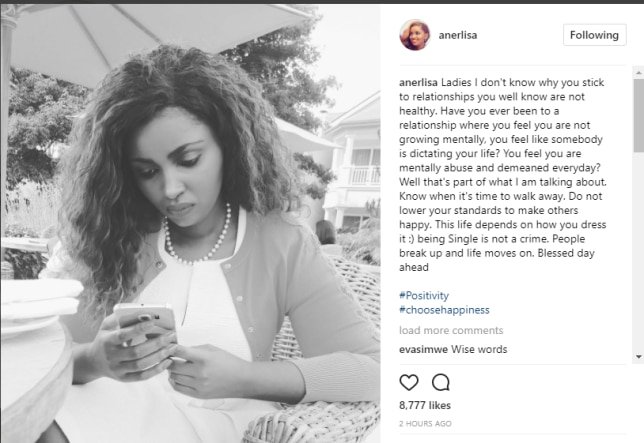644x443 pixels.
Task: Click the comment speech bubble icon
Action: 441,382
